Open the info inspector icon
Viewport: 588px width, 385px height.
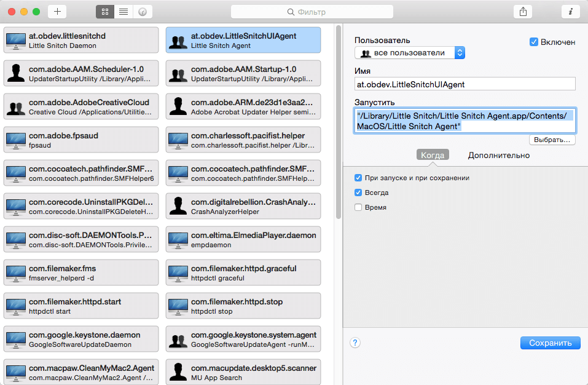click(570, 12)
